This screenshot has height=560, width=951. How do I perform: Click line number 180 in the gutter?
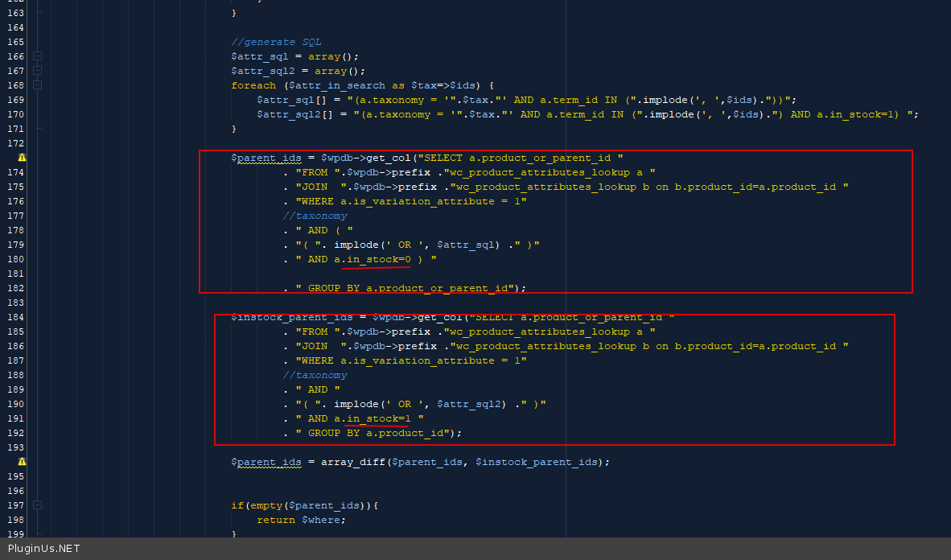(x=15, y=259)
